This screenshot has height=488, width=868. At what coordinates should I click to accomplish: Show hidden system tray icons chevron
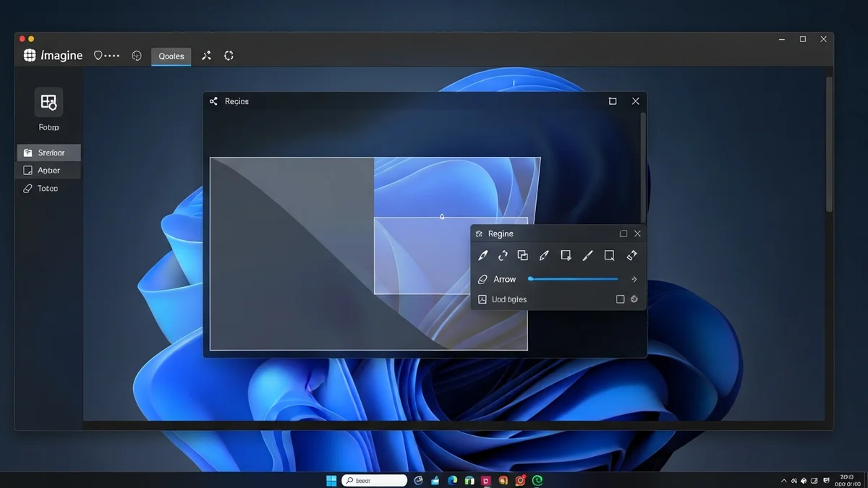pyautogui.click(x=784, y=481)
